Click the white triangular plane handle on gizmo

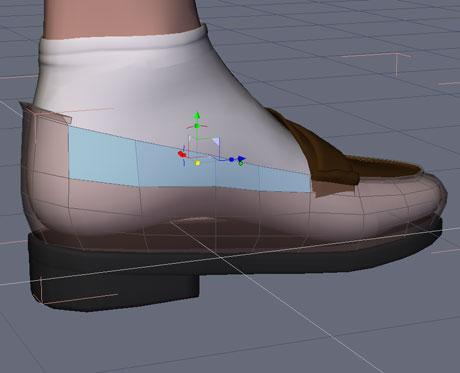pos(216,142)
